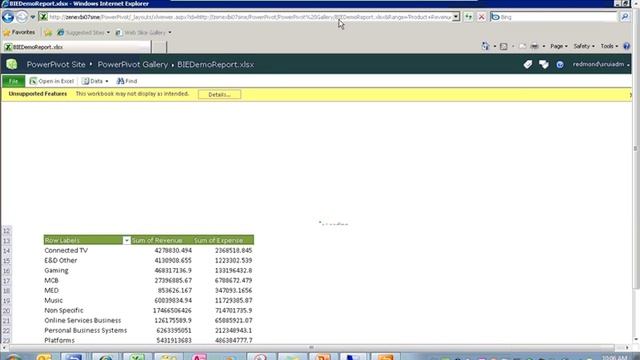Image resolution: width=640 pixels, height=360 pixels.
Task: Click row header number 20
Action: coord(7,311)
